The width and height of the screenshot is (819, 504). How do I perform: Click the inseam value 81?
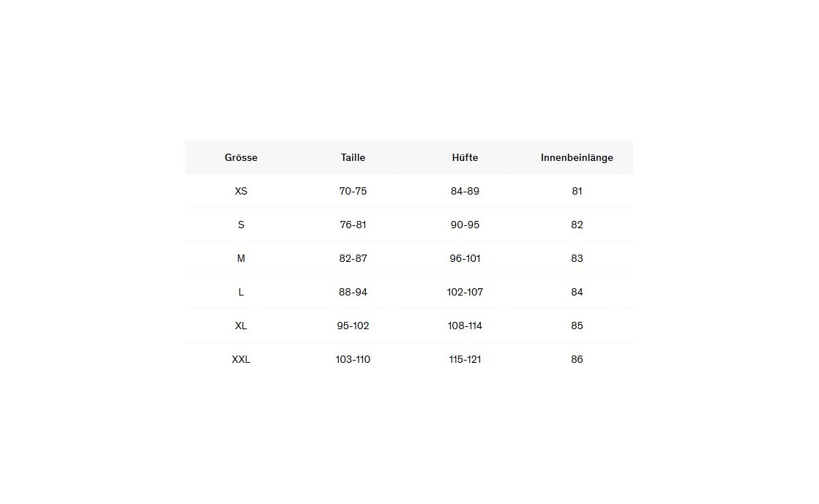coord(577,191)
